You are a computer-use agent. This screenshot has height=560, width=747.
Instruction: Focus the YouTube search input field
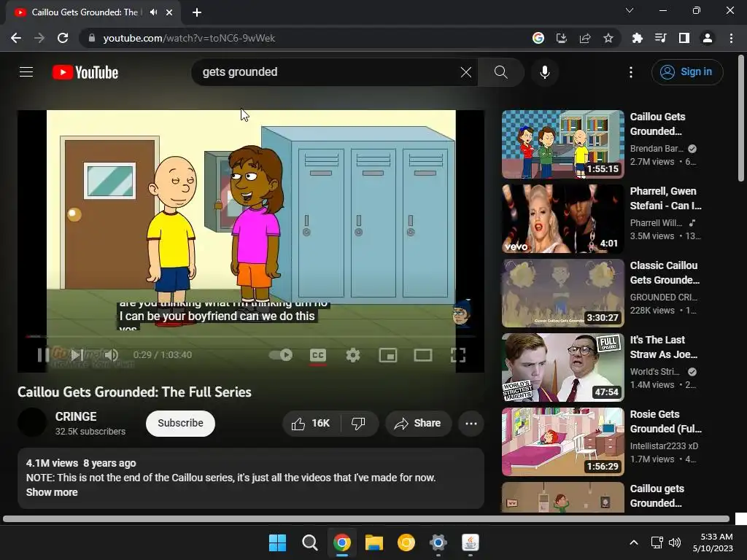point(329,72)
